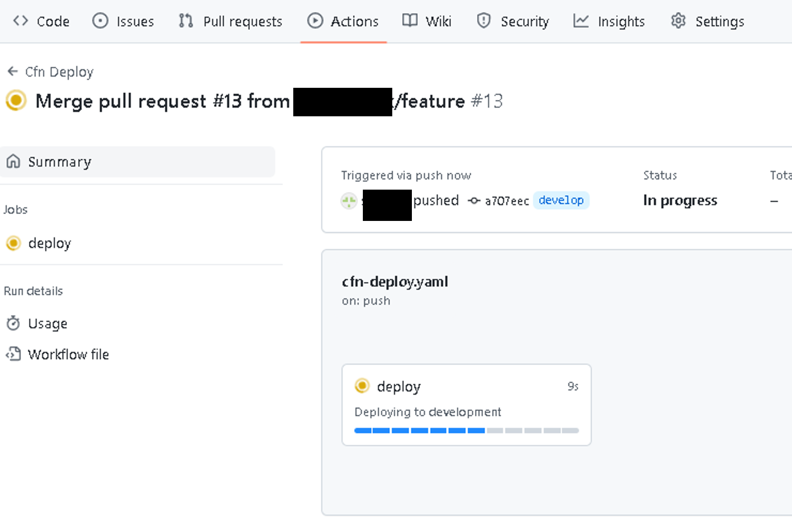Click the Usage stopwatch icon

[x=14, y=323]
